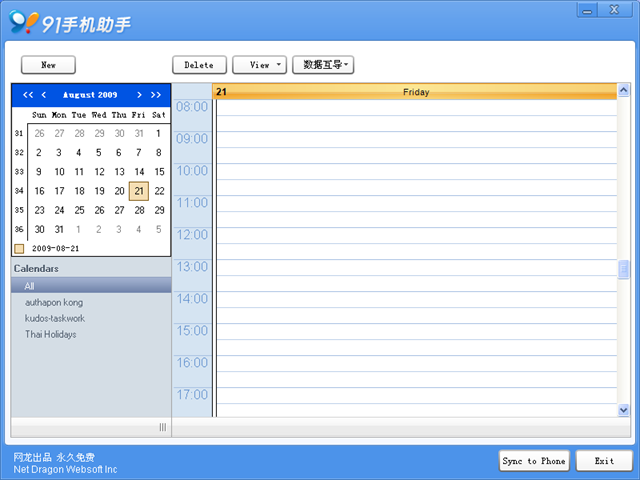Select August 25 in the mini calendar
The width and height of the screenshot is (640, 480).
tap(79, 210)
